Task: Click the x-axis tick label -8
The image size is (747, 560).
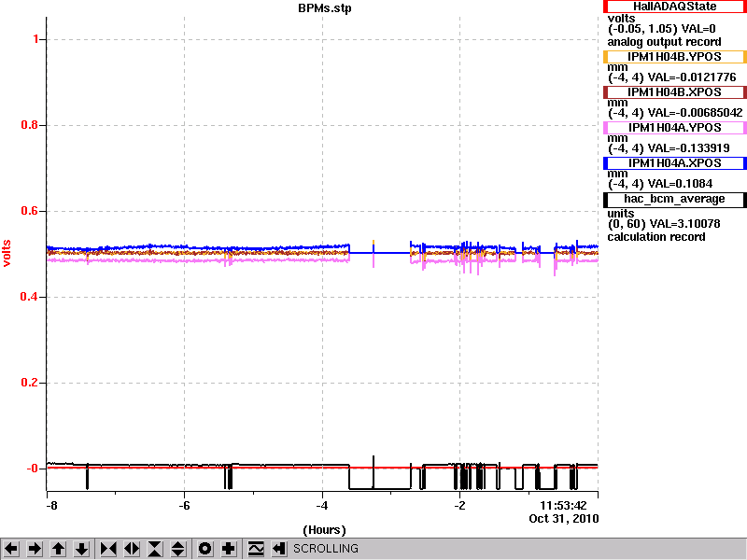Action: tap(51, 506)
